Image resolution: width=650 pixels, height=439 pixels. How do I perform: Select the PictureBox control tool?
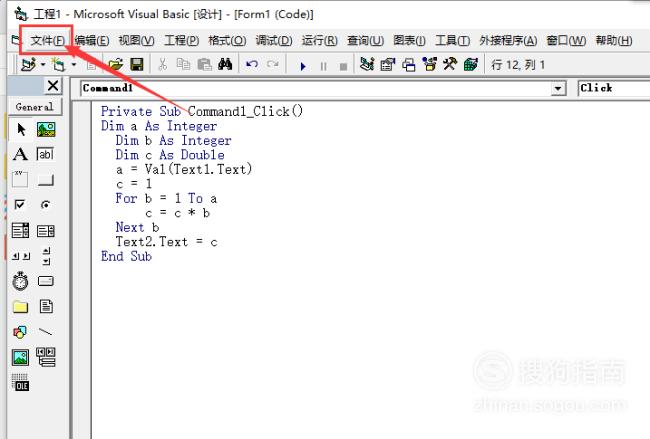46,129
